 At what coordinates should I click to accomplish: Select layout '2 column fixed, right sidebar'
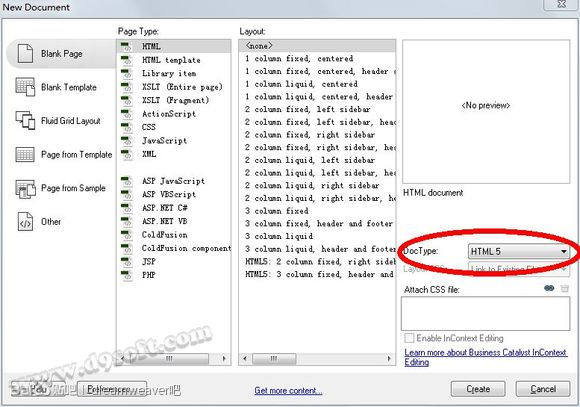[x=317, y=135]
